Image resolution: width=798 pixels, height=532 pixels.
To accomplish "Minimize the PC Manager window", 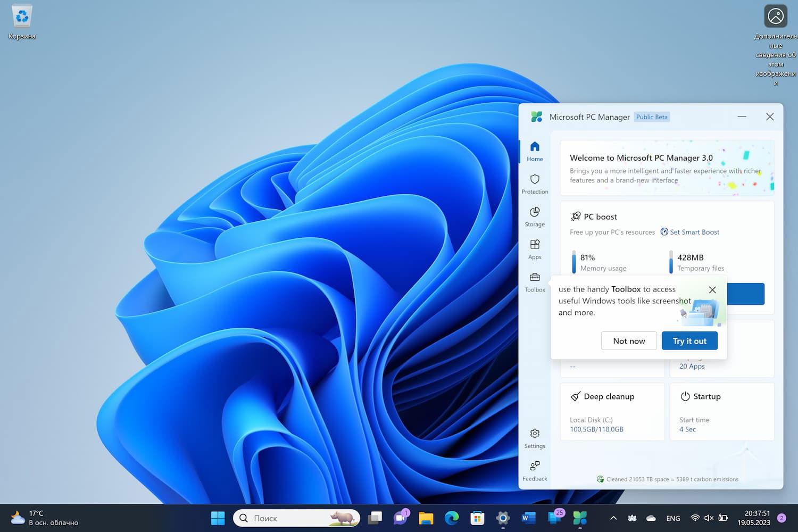I will click(742, 117).
